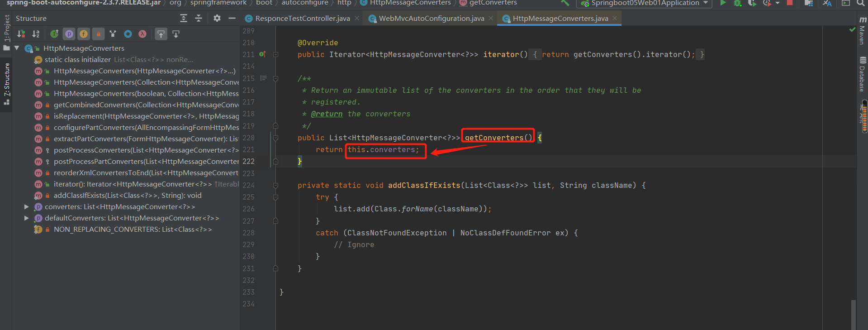The height and width of the screenshot is (330, 868).
Task: Hide the Structure tool window
Action: coord(232,18)
